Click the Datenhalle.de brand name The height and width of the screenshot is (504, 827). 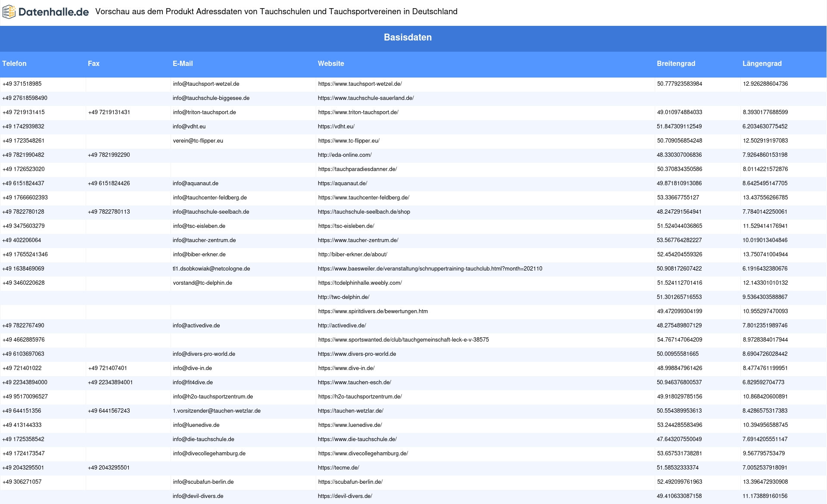tap(54, 12)
